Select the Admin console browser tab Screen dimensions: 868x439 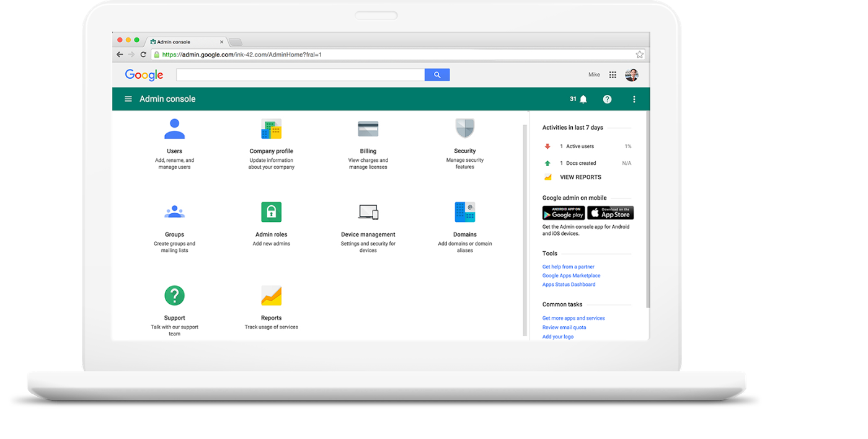pos(180,42)
